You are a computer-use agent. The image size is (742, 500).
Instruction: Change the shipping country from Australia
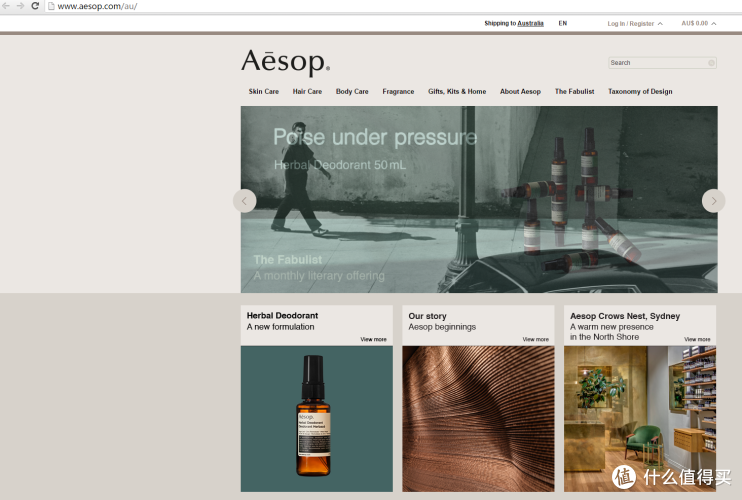(x=530, y=23)
